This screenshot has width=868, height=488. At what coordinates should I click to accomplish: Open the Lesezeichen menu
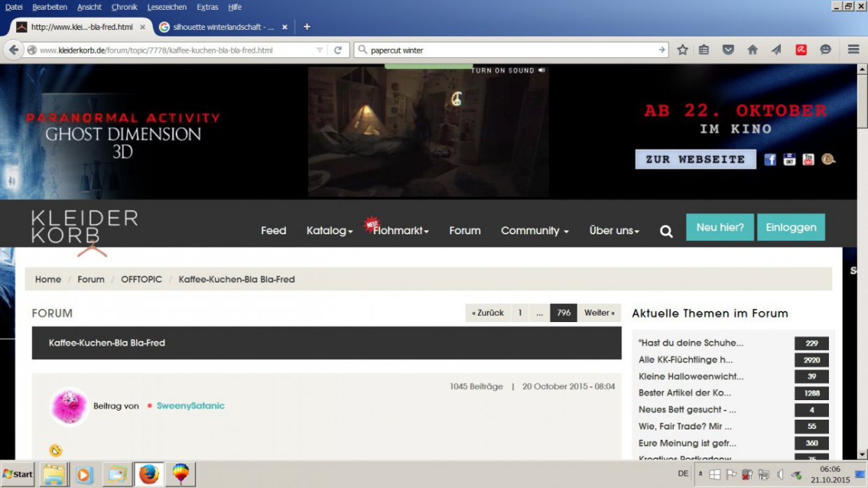pyautogui.click(x=167, y=7)
